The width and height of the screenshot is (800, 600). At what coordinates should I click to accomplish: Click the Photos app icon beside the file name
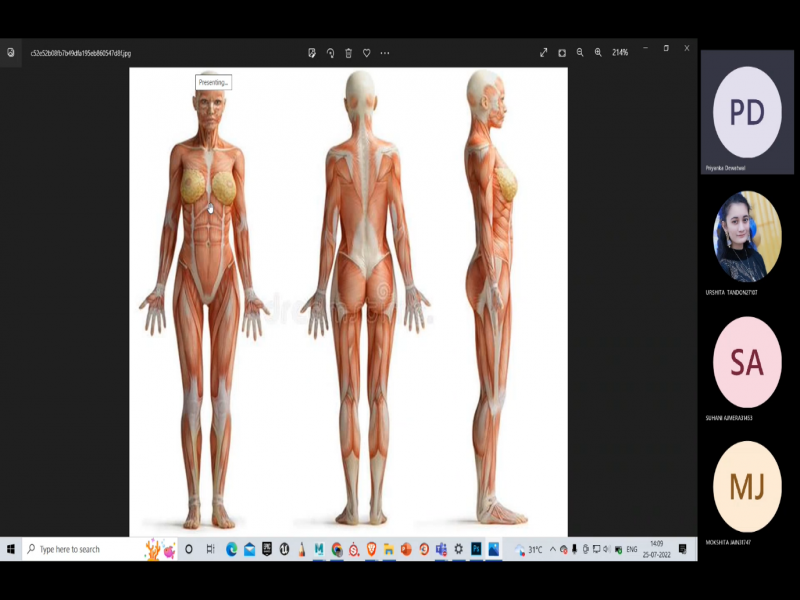pos(11,52)
